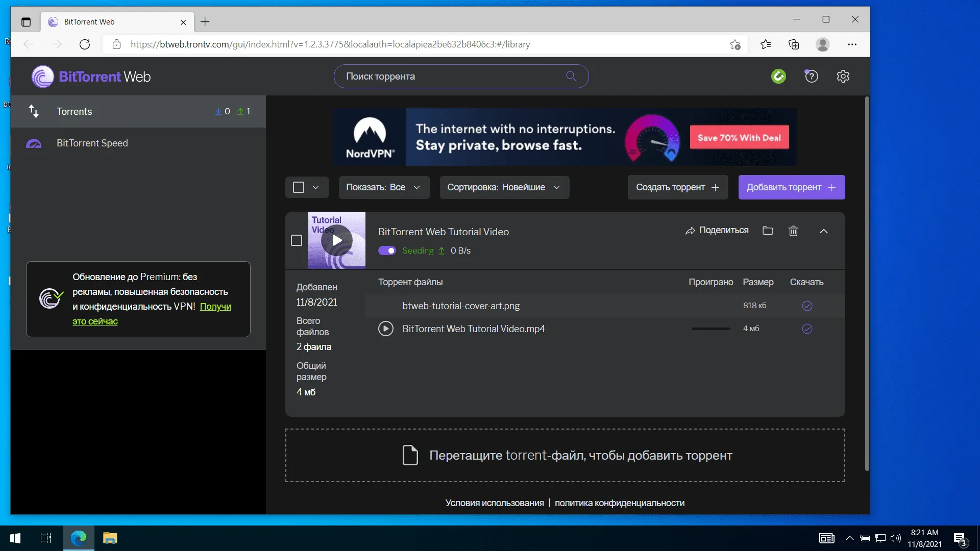The width and height of the screenshot is (980, 551).
Task: Add this page to favorites star
Action: click(735, 44)
